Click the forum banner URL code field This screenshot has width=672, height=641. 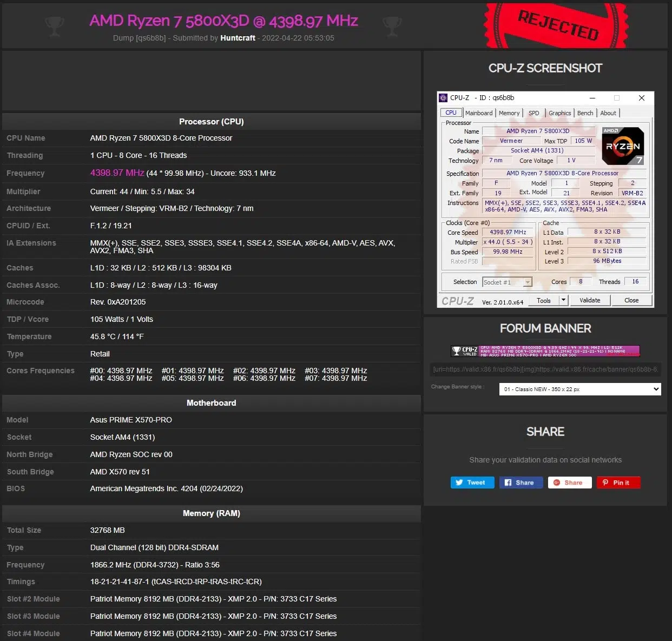pos(545,369)
